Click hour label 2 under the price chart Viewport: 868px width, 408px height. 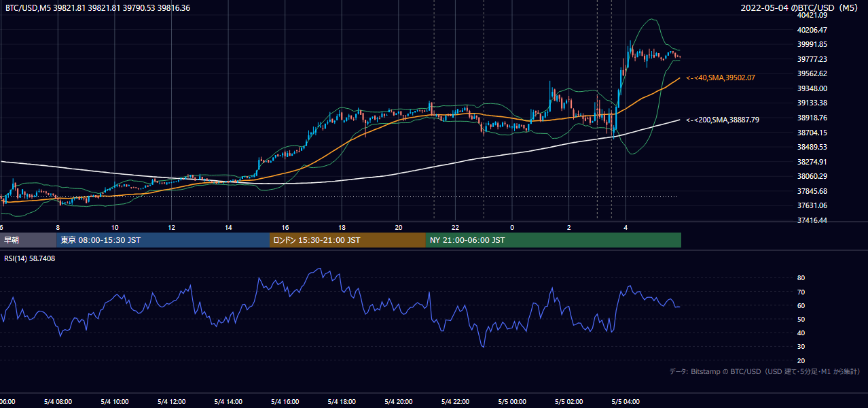(x=569, y=227)
